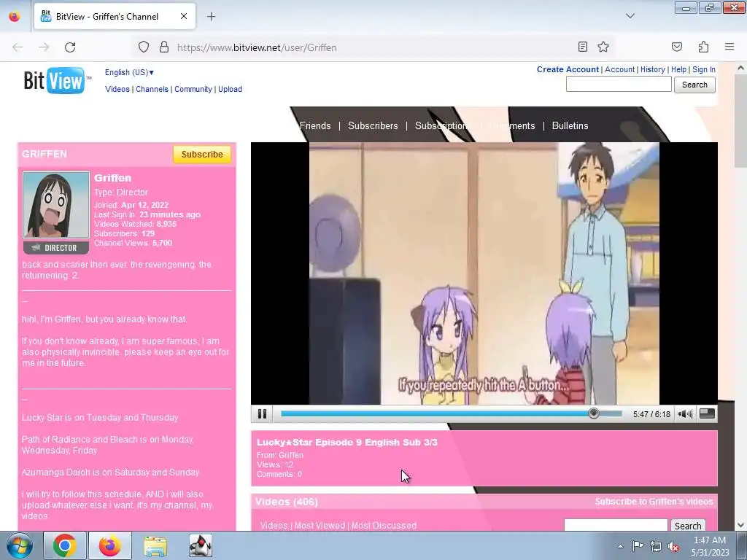Toggle fullscreen icon in video player

coord(707,414)
